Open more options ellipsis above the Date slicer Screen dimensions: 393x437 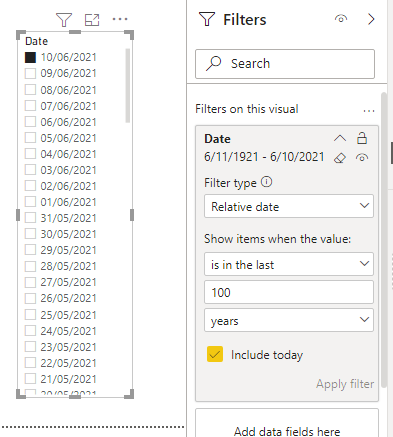(120, 19)
